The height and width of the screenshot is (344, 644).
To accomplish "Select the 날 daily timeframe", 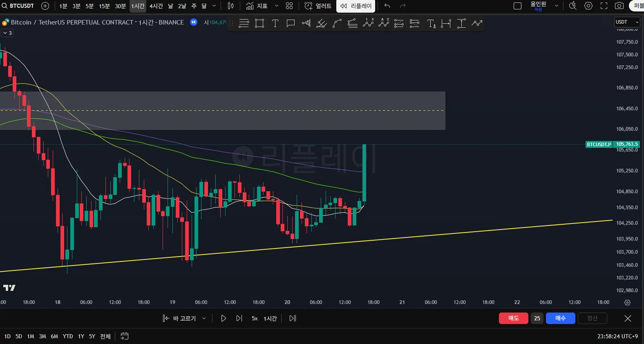I will [x=170, y=6].
